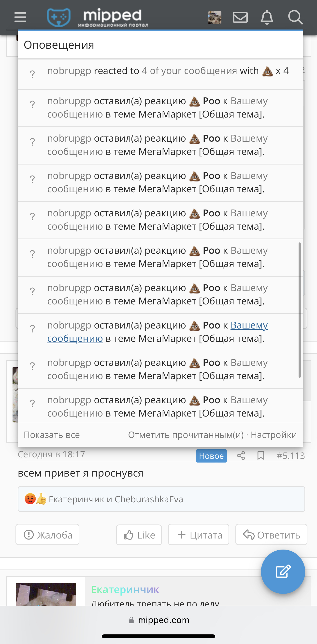Tap the floating compose reply button
Image resolution: width=317 pixels, height=644 pixels.
(x=283, y=571)
